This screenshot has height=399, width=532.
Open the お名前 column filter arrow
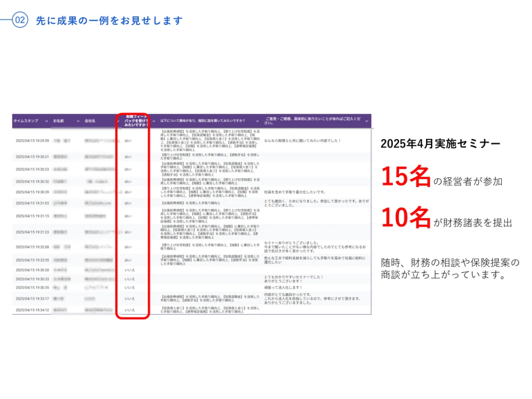click(x=78, y=121)
